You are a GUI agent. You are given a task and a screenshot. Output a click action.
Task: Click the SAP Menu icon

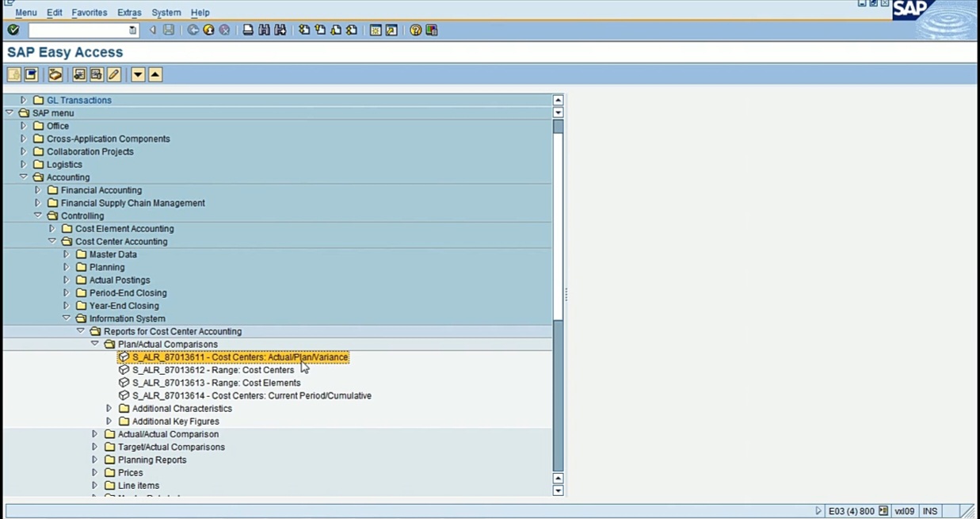[x=31, y=74]
